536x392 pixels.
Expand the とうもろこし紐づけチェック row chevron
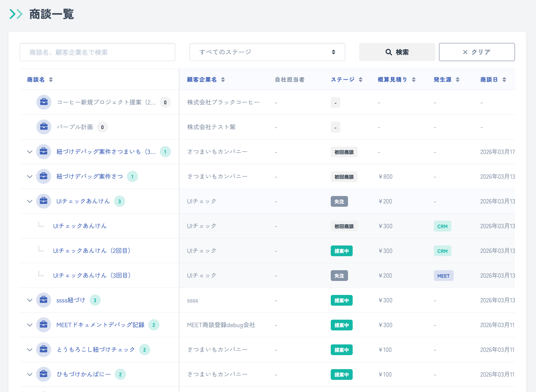(x=30, y=350)
